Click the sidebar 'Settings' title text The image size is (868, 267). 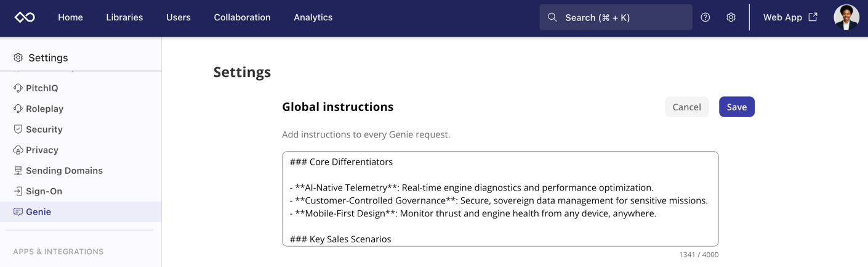tap(48, 57)
